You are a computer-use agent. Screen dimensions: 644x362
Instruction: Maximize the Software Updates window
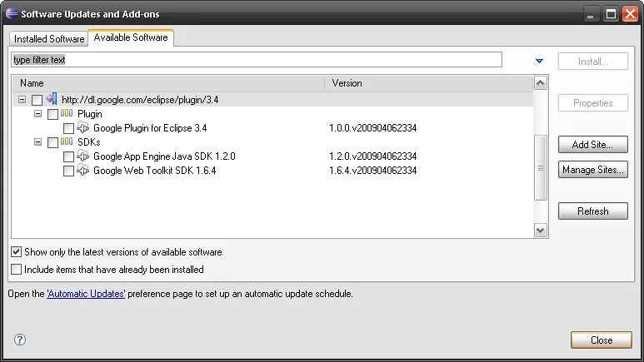(611, 14)
